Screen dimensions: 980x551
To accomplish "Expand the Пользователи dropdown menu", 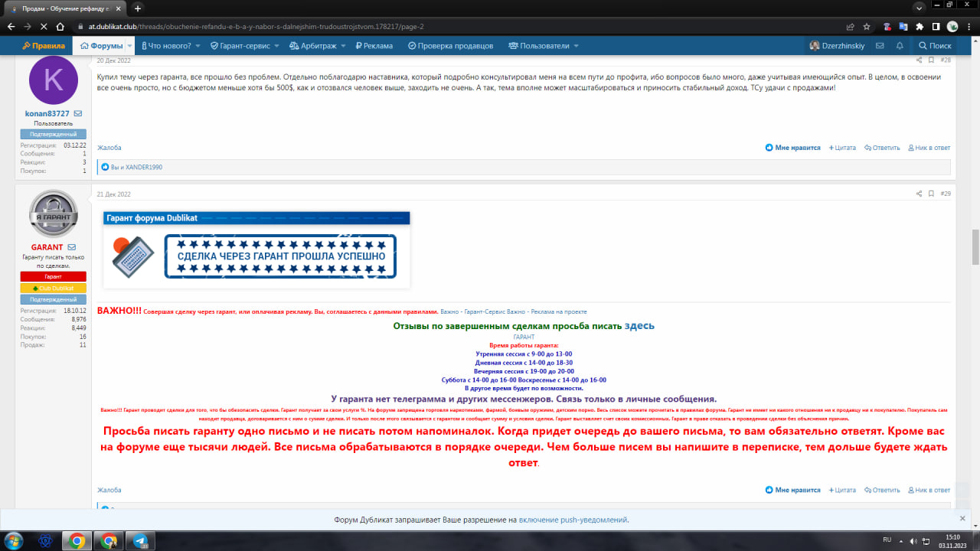I will pos(576,46).
